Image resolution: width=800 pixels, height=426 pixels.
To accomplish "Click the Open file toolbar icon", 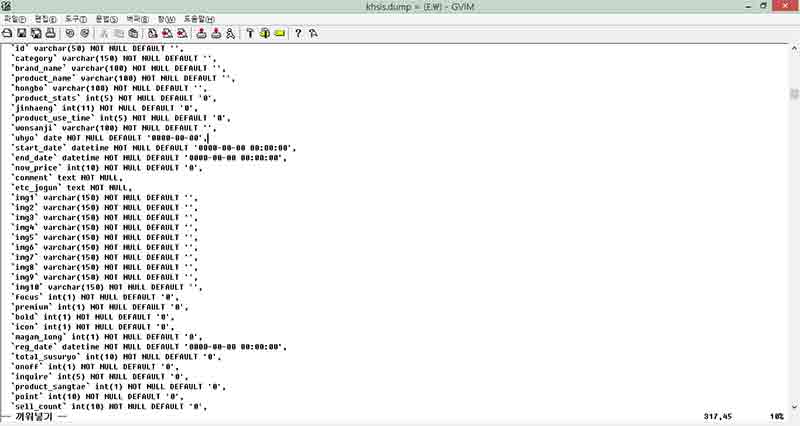I will coord(7,33).
